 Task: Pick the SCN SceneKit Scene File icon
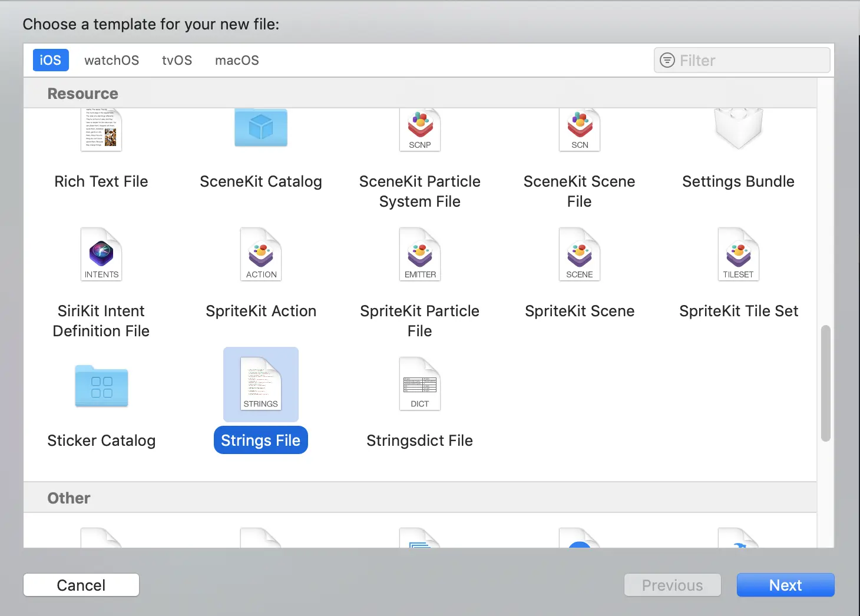click(580, 130)
